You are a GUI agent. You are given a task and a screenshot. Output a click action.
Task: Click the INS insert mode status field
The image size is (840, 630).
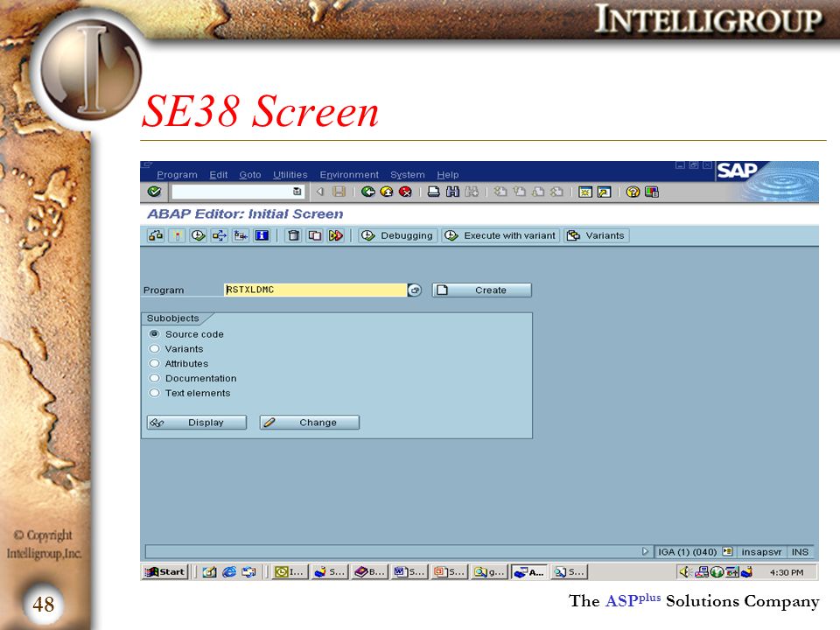pyautogui.click(x=800, y=552)
